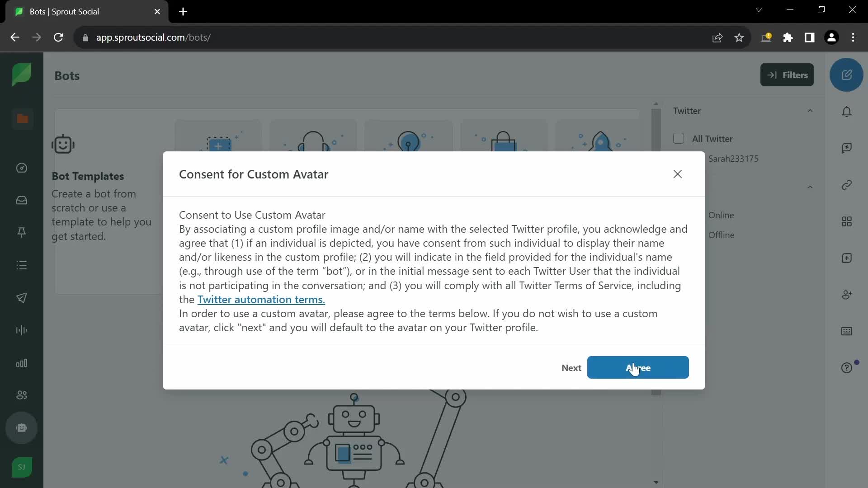Viewport: 868px width, 488px height.
Task: Click the address bar URL
Action: [153, 38]
